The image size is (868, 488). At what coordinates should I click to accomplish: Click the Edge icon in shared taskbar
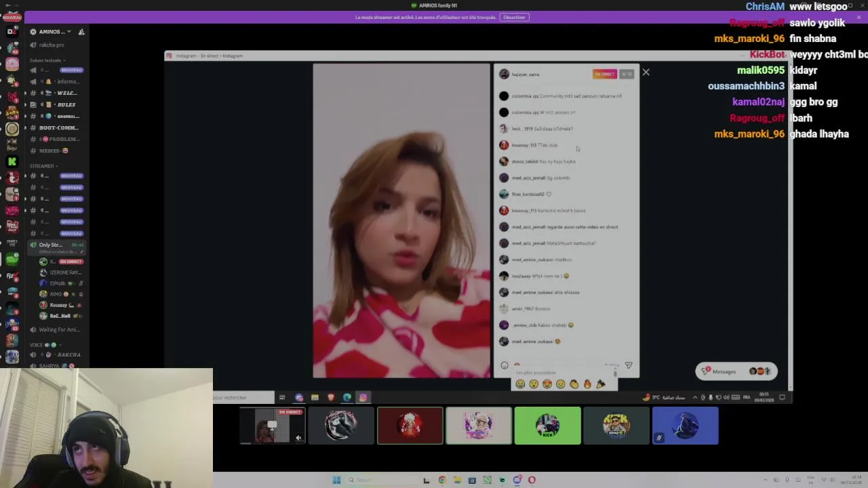point(347,397)
